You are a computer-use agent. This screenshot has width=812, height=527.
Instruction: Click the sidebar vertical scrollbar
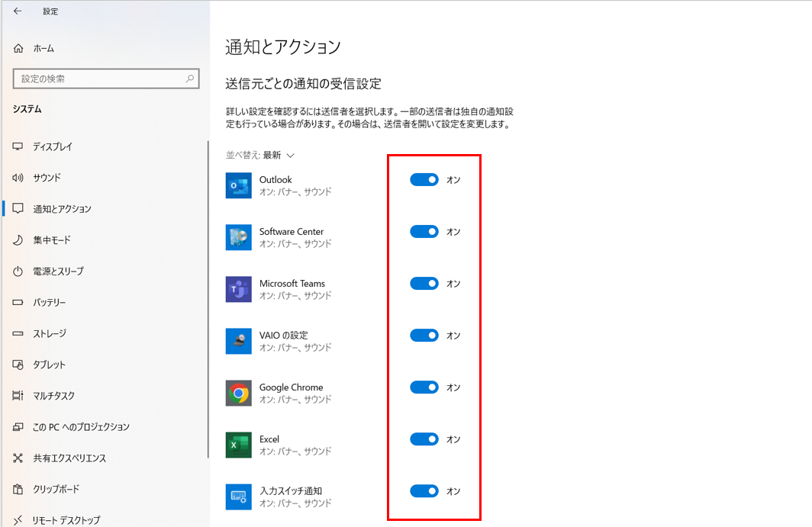pyautogui.click(x=208, y=299)
